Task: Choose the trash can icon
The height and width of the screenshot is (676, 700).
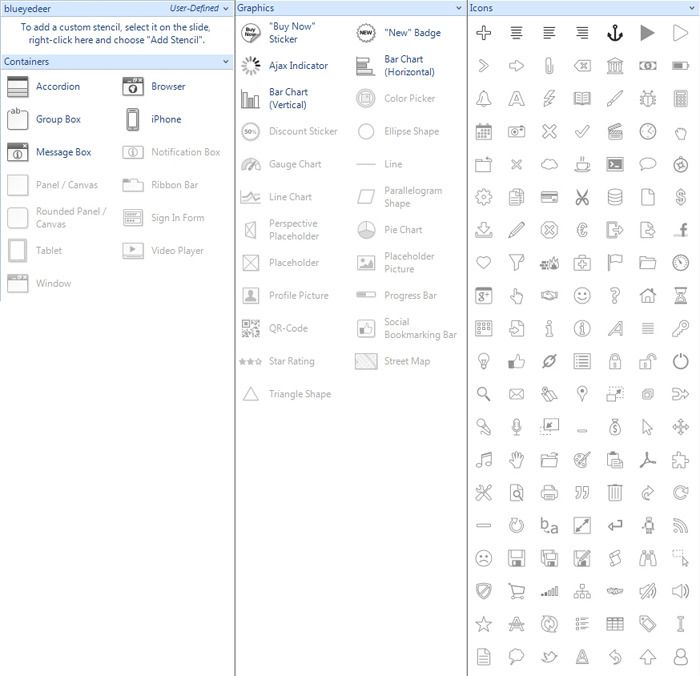Action: click(x=615, y=492)
